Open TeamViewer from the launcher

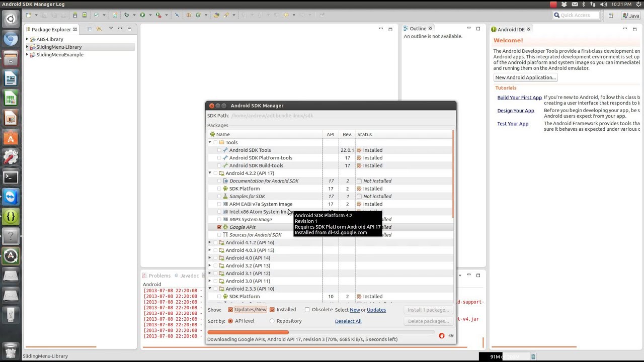(x=11, y=197)
